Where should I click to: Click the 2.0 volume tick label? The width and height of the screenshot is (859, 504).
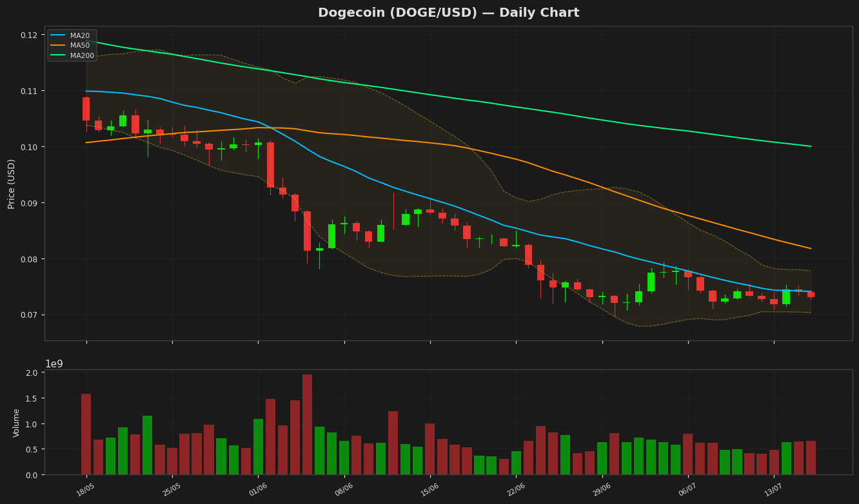32,373
